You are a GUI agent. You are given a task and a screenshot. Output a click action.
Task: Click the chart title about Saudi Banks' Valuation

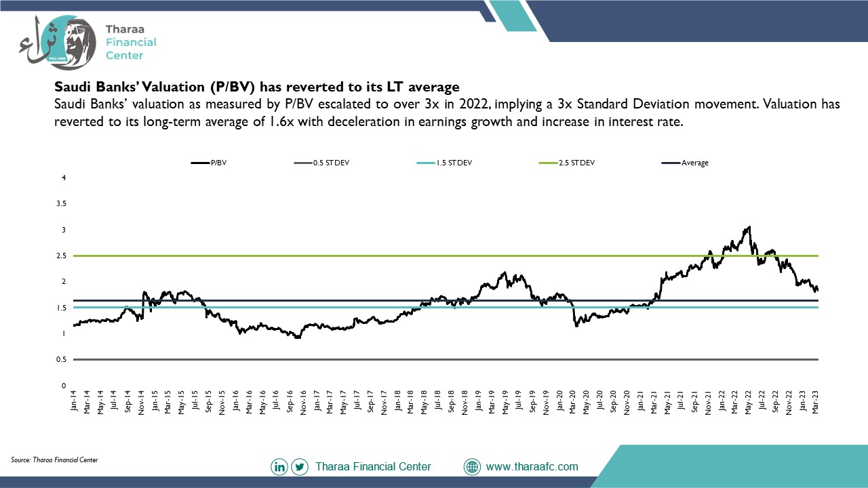click(257, 87)
